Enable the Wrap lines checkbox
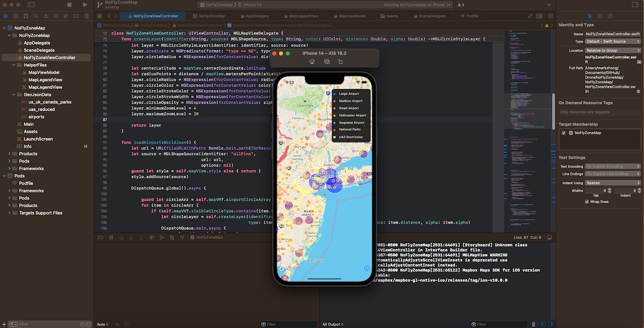This screenshot has height=328, width=644. coord(587,202)
